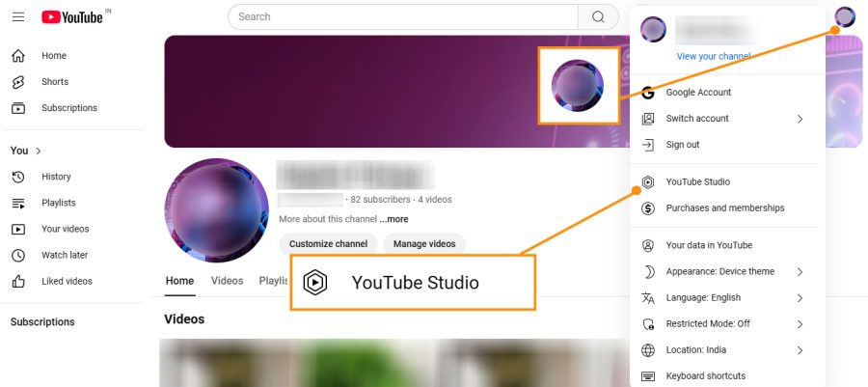Switch to the channel Home tab
Screen dimensions: 868x387
coord(180,281)
